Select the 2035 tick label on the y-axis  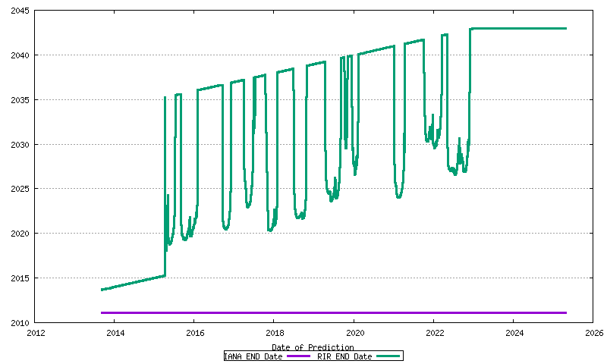point(20,100)
